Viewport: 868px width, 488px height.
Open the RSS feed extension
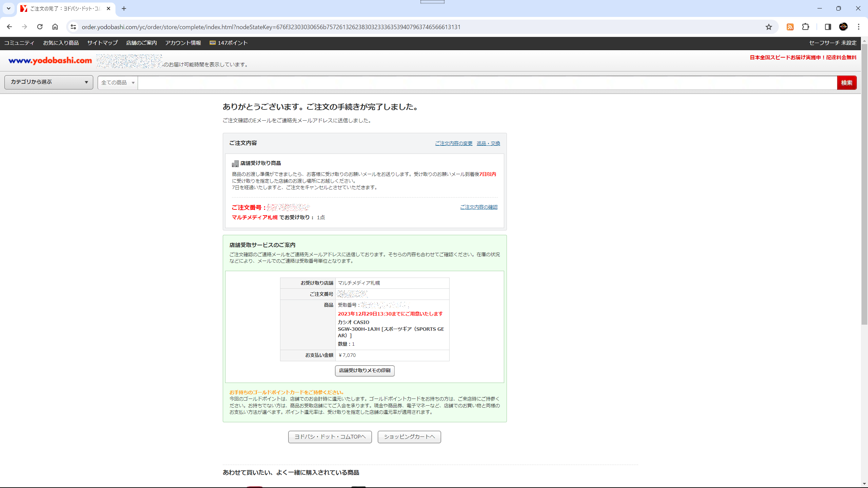(790, 27)
